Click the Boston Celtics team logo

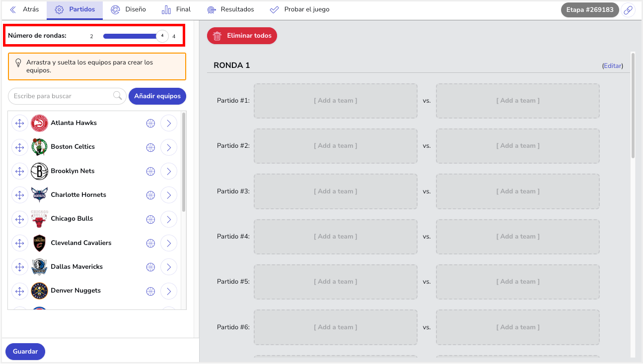tap(39, 147)
